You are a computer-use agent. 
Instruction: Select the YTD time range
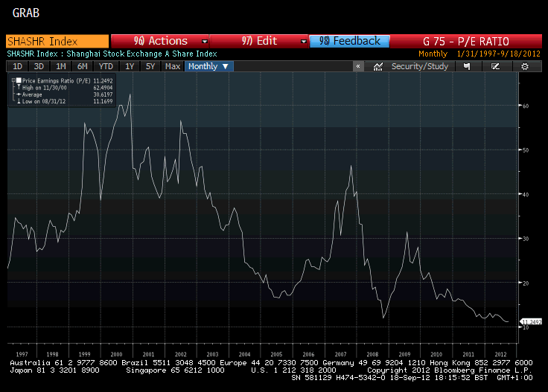pyautogui.click(x=106, y=66)
